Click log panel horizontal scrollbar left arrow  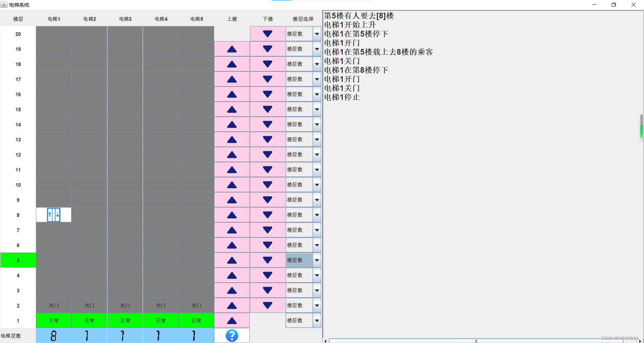pos(326,341)
